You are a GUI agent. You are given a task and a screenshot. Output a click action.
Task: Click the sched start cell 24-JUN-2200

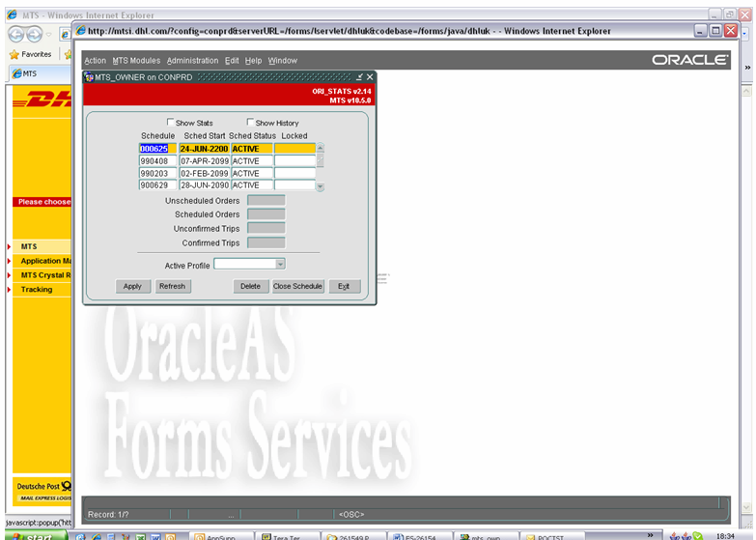click(205, 149)
